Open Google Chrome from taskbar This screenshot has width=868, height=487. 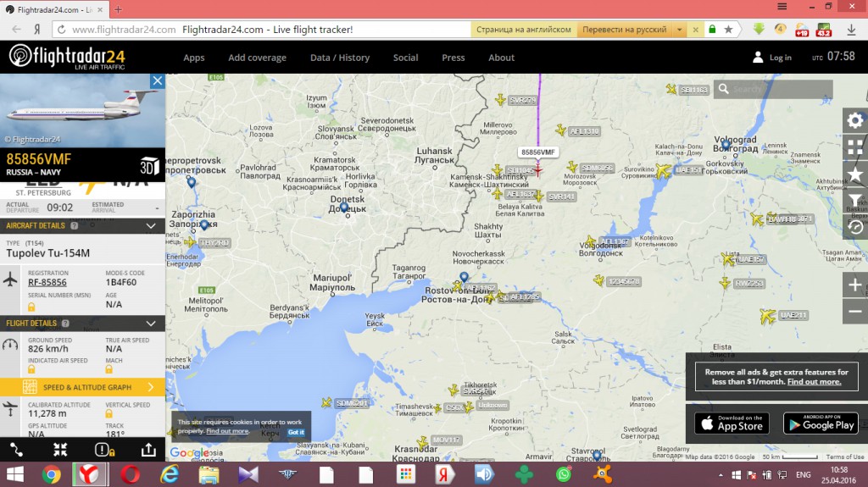pyautogui.click(x=51, y=475)
